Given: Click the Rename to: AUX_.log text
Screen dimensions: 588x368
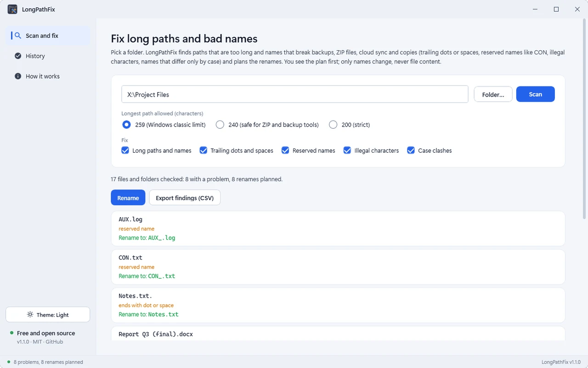Looking at the screenshot, I should click(x=147, y=238).
